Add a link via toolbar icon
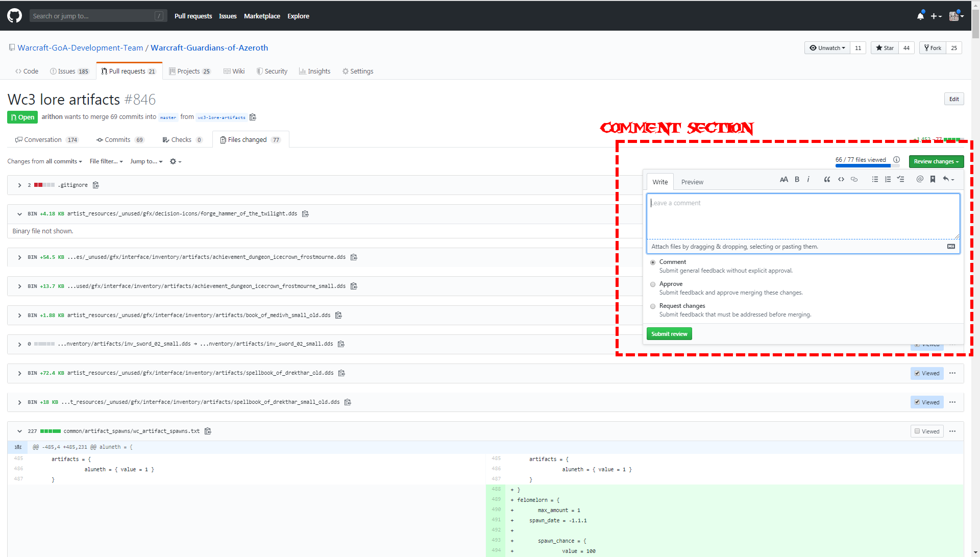This screenshot has width=980, height=557. (x=854, y=179)
